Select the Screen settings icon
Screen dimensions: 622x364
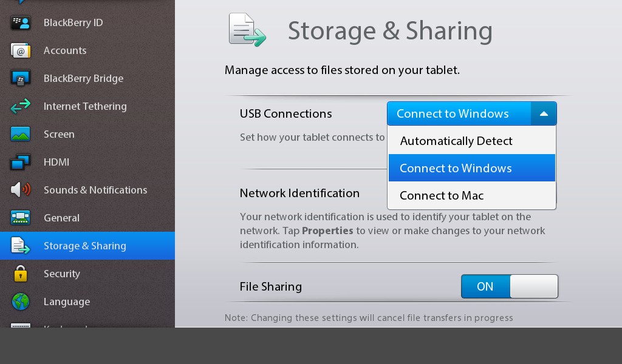tap(20, 134)
